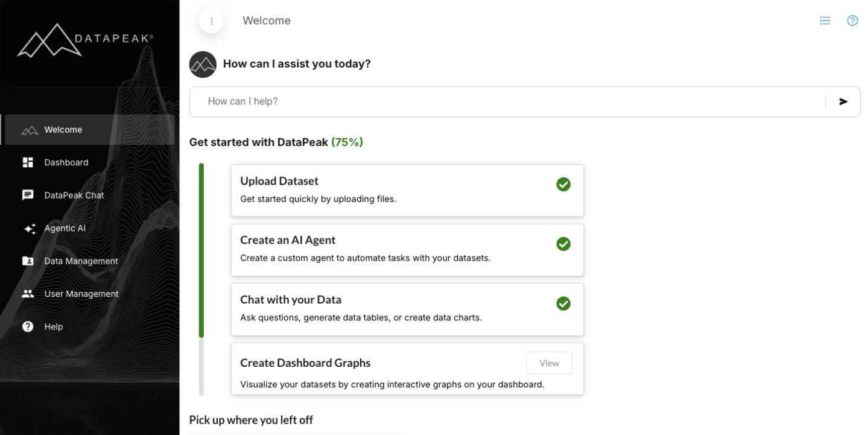Open DataPeak Chat in the sidebar
Image resolution: width=868 pixels, height=435 pixels.
[x=74, y=195]
